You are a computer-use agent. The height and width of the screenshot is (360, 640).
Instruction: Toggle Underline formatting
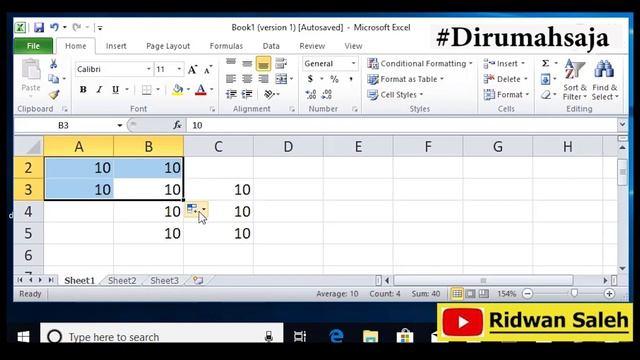116,89
